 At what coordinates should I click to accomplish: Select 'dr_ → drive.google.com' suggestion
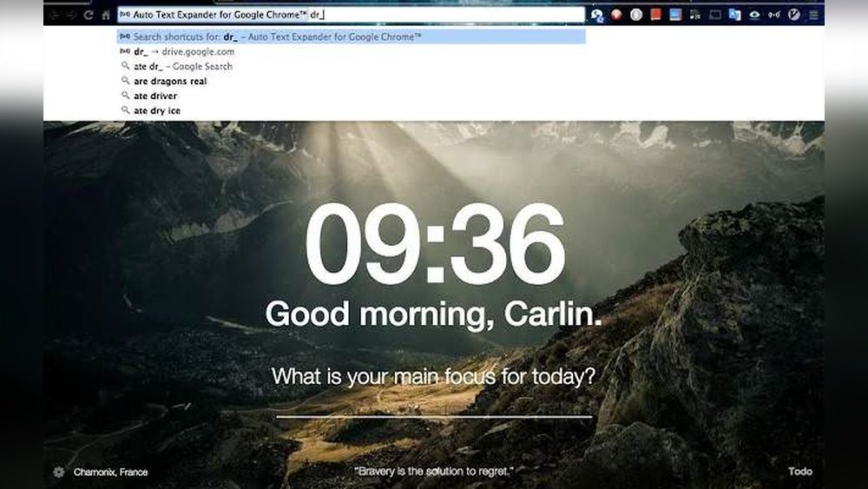pos(351,51)
